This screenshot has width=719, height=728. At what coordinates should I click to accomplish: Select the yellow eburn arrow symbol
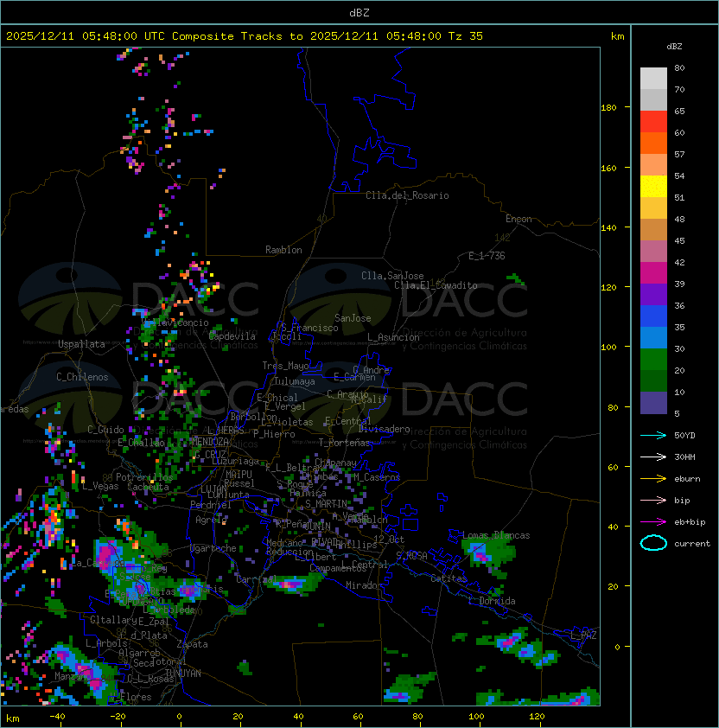(653, 479)
